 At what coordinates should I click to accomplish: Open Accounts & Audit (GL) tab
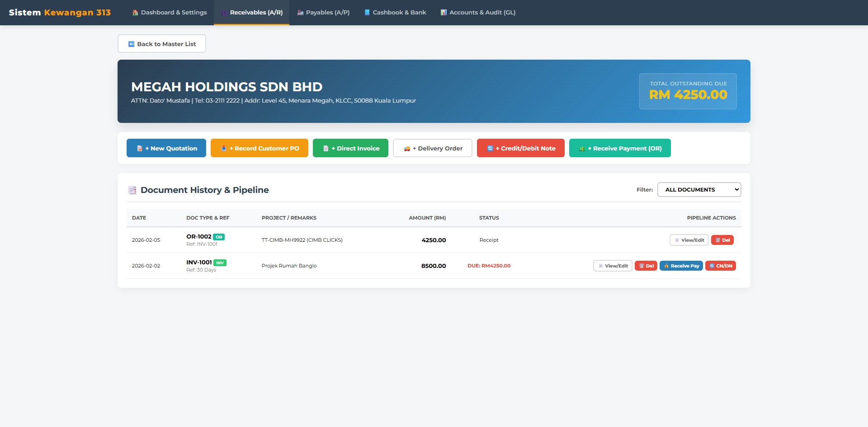tap(478, 13)
